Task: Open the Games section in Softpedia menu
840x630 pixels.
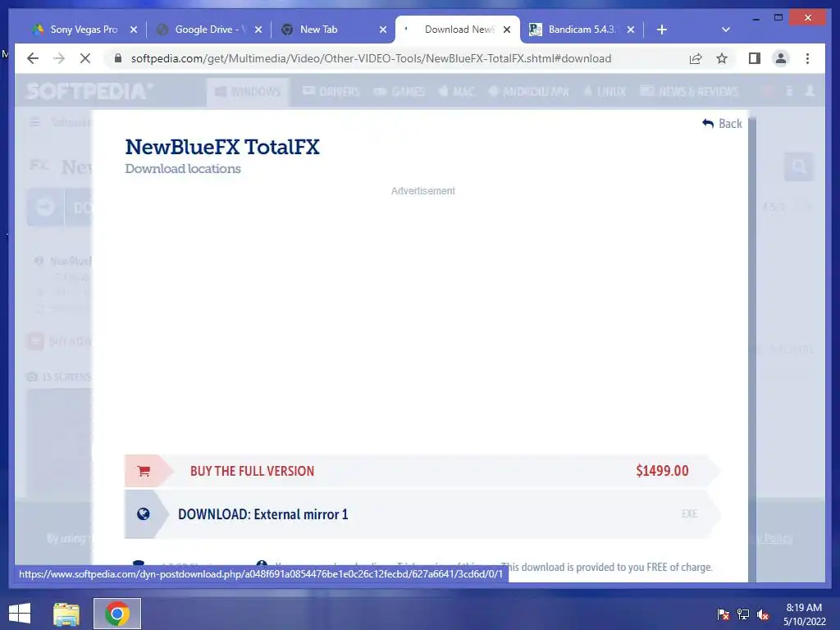Action: tap(399, 92)
